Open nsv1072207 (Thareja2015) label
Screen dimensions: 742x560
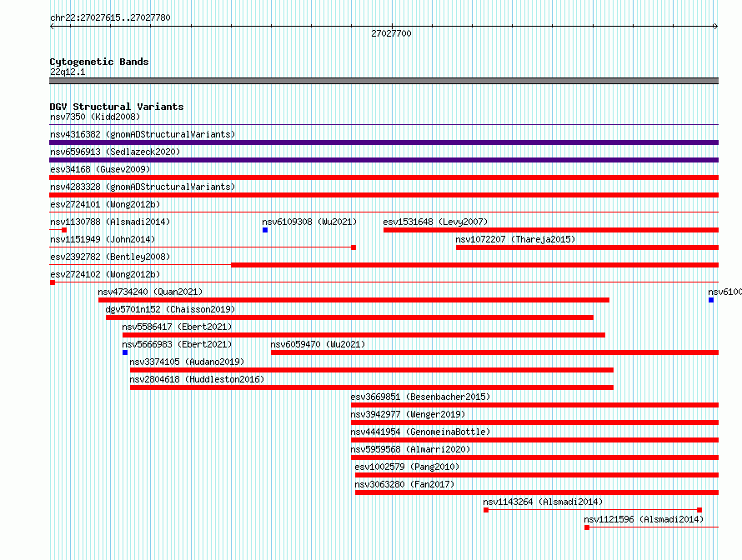515,239
